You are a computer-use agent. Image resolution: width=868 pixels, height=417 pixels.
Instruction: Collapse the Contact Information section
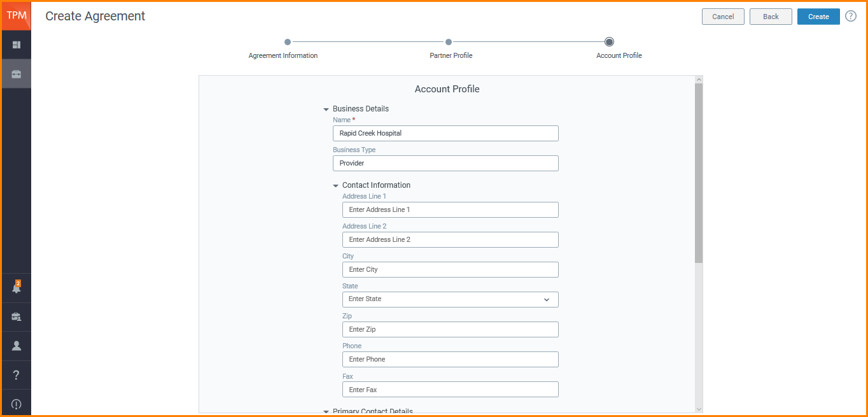(336, 186)
